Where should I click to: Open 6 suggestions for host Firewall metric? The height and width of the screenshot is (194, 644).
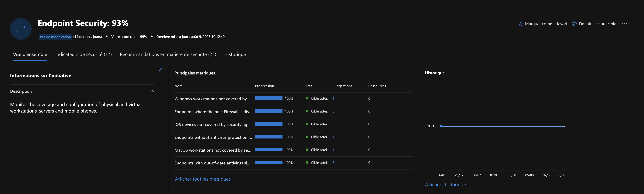tap(333, 111)
